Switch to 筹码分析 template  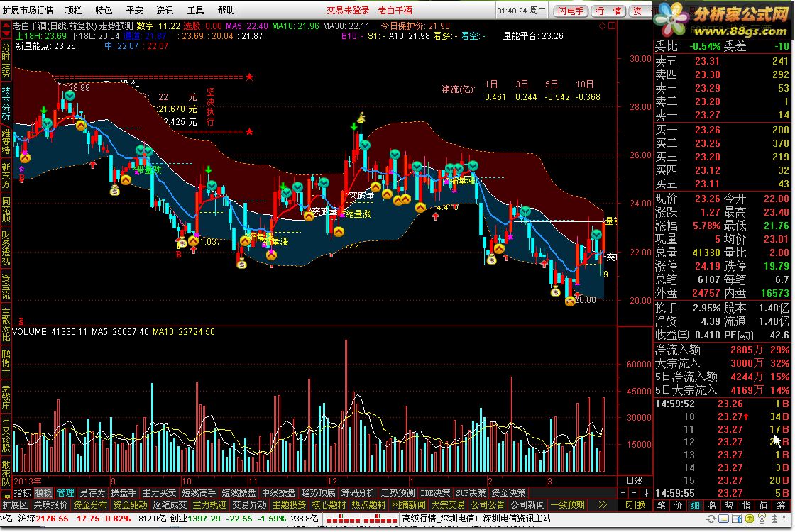click(x=358, y=492)
